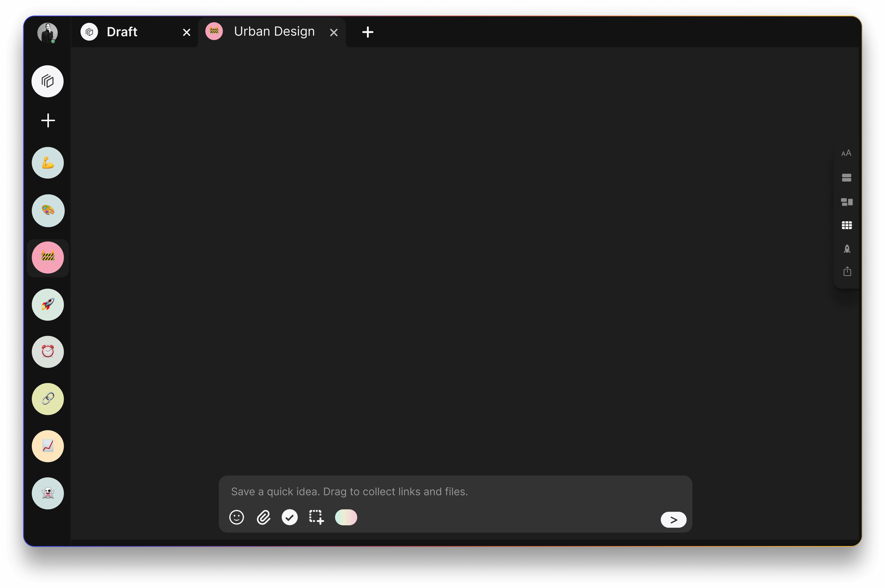Select the screen capture tool

[316, 517]
